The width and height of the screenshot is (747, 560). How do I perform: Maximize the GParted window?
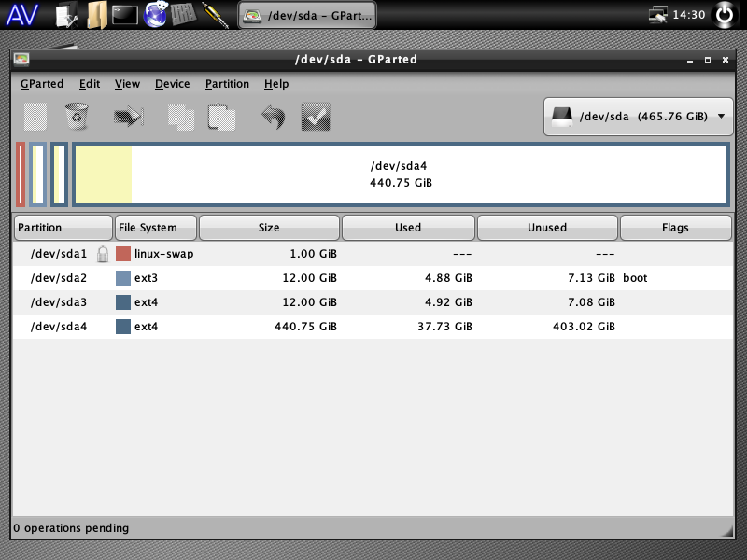click(708, 60)
